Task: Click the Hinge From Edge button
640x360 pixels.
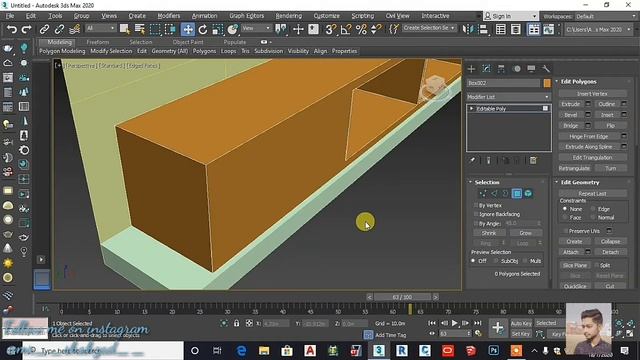Action: coord(589,136)
